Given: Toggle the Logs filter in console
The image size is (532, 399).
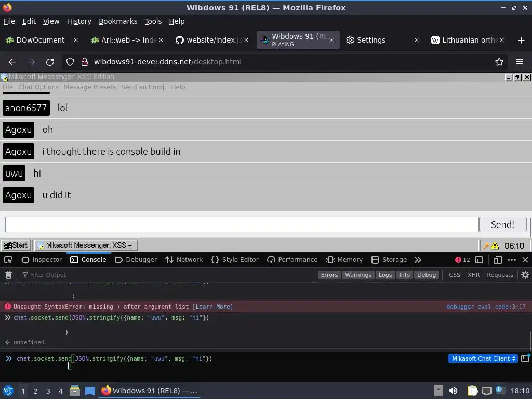Looking at the screenshot, I should (385, 275).
